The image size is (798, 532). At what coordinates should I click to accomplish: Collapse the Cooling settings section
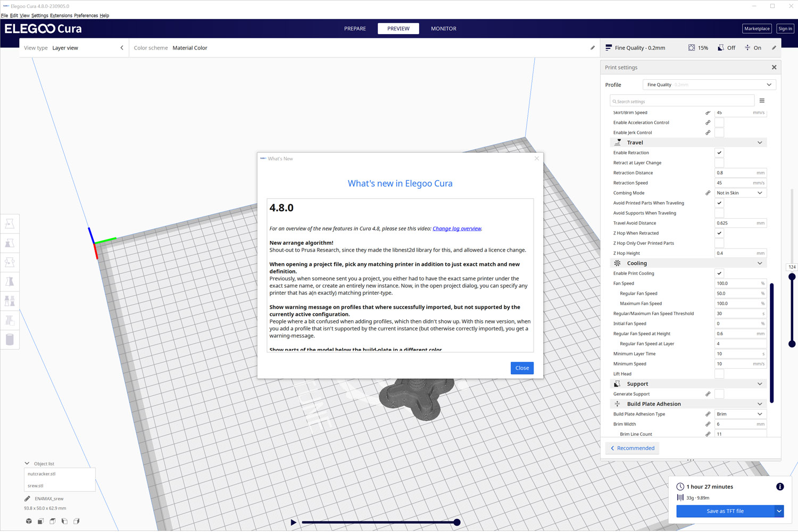coord(688,263)
